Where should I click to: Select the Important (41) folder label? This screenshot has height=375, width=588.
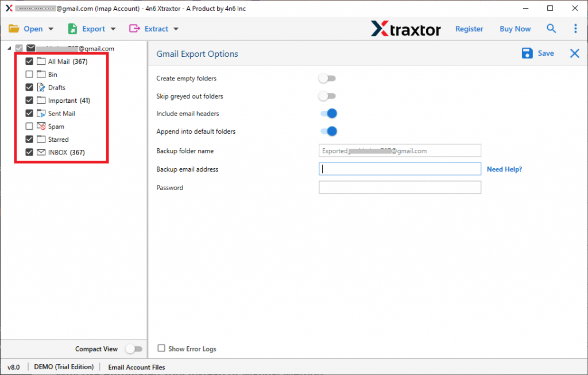point(69,100)
